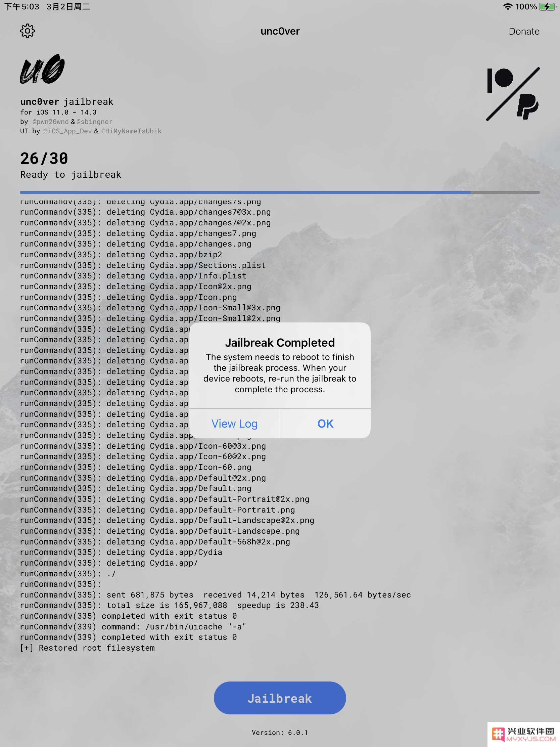Tap the log line 'sent 681,875 bytes'
This screenshot has width=560, height=747.
[215, 595]
